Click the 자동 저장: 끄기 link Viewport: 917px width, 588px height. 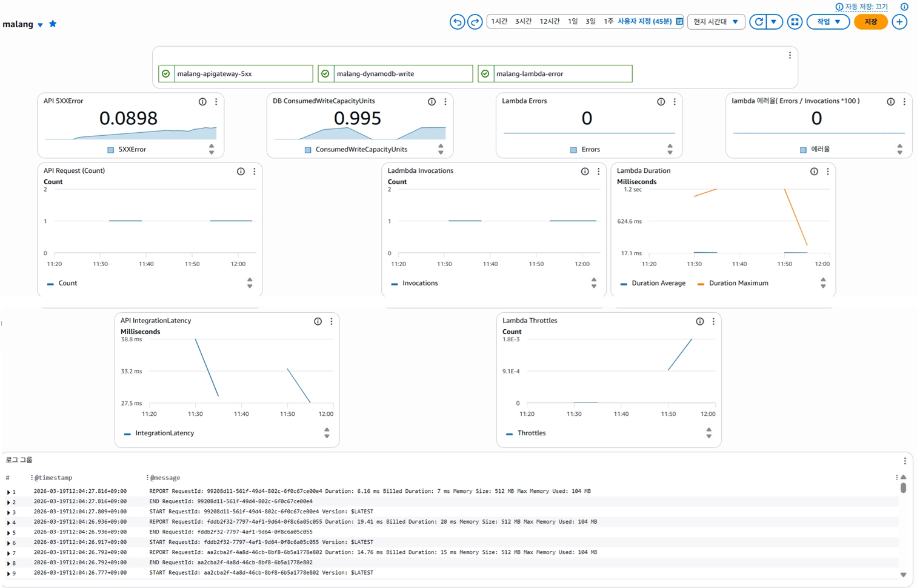pos(864,6)
